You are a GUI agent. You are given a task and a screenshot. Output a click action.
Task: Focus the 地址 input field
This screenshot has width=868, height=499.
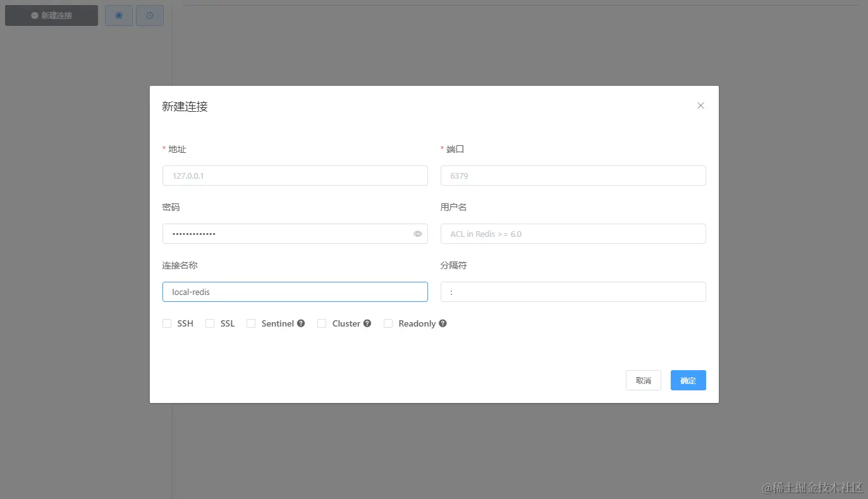295,176
